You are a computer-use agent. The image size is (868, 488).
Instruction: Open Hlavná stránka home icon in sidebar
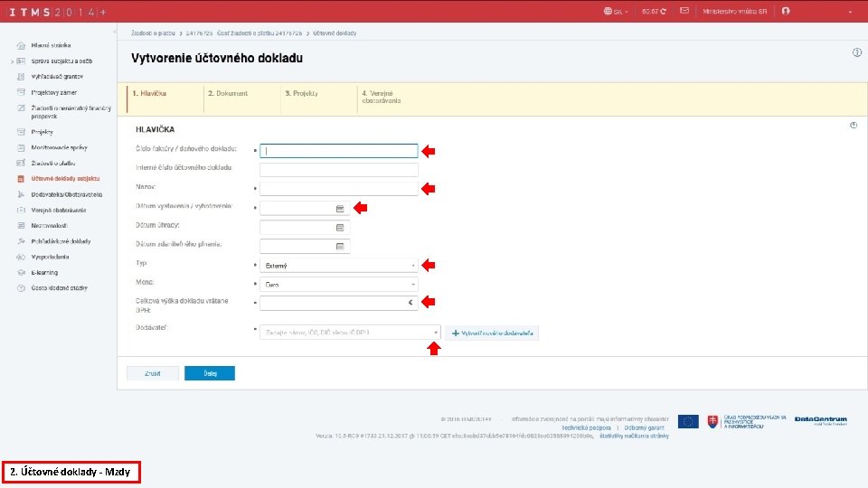pos(21,45)
